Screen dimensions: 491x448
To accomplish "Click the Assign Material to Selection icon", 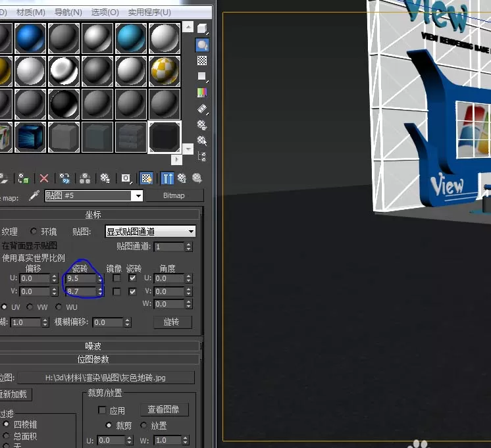I will tap(23, 178).
